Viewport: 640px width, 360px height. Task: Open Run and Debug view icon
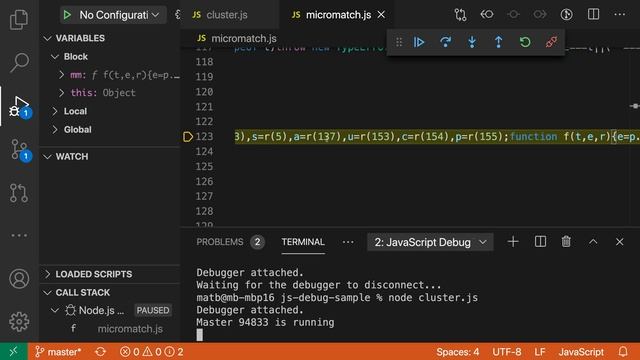coord(19,107)
